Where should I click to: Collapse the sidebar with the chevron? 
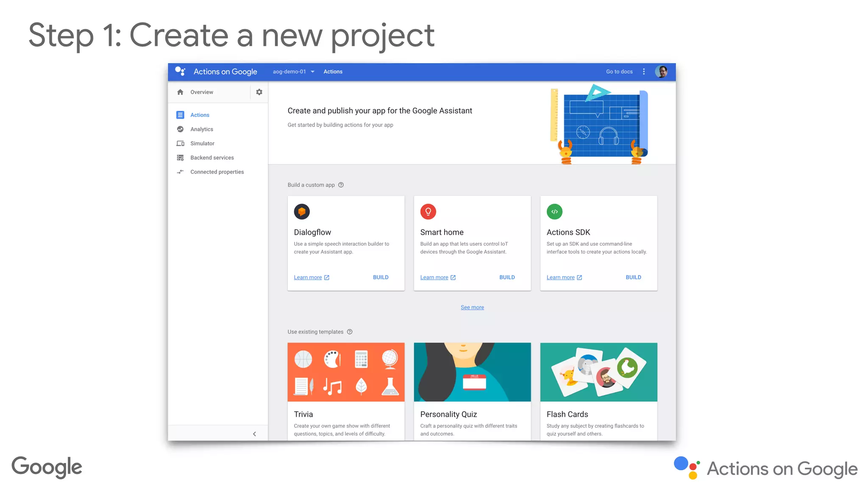click(254, 434)
